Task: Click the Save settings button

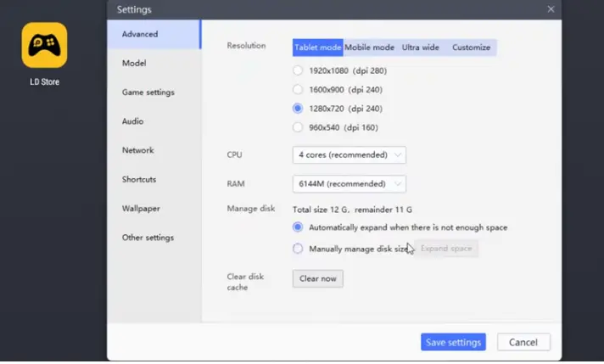Action: [x=453, y=342]
